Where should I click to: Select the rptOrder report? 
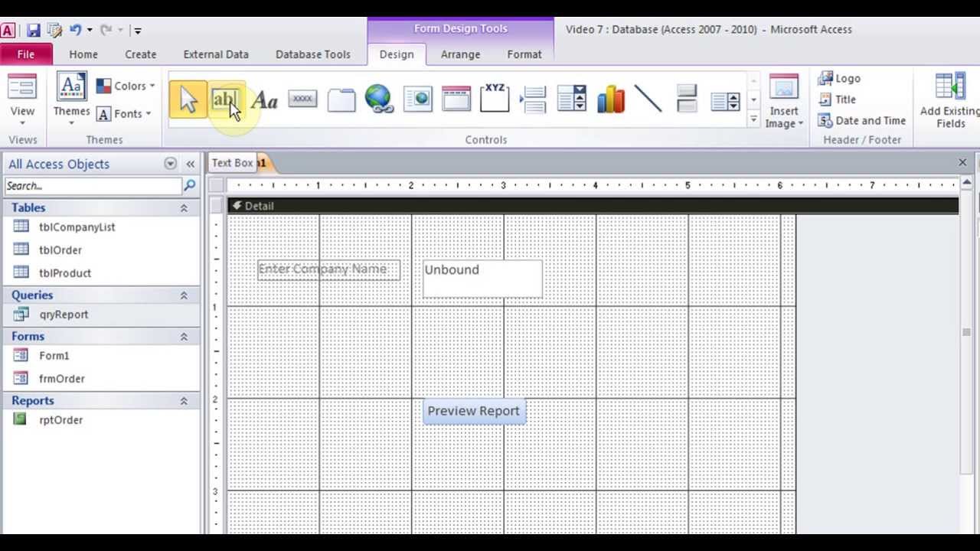[60, 420]
